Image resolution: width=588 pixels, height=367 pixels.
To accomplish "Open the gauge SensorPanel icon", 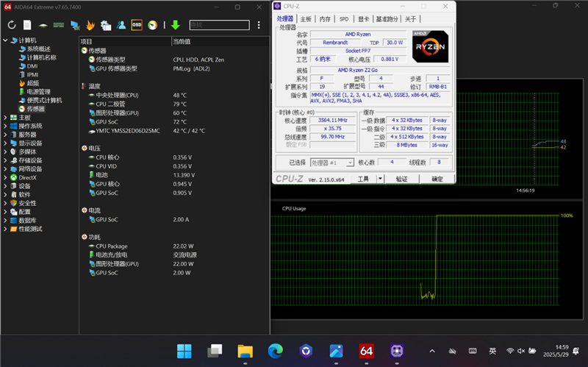I will (x=152, y=25).
